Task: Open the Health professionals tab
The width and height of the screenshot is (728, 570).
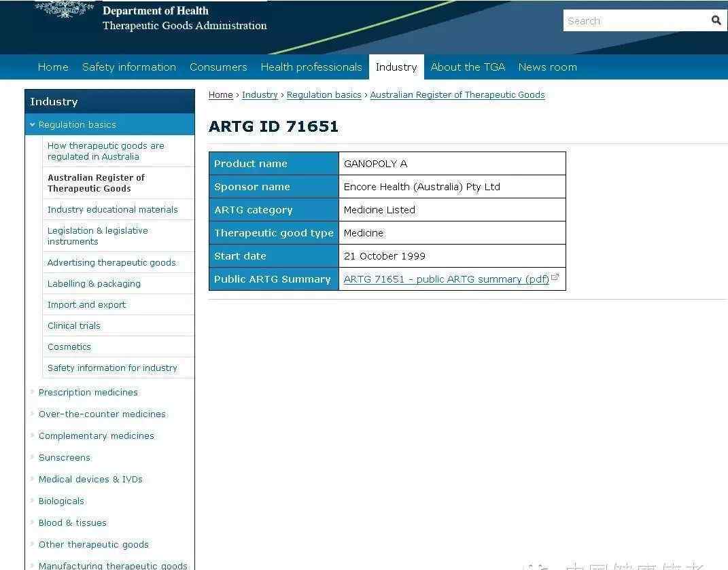Action: point(311,67)
